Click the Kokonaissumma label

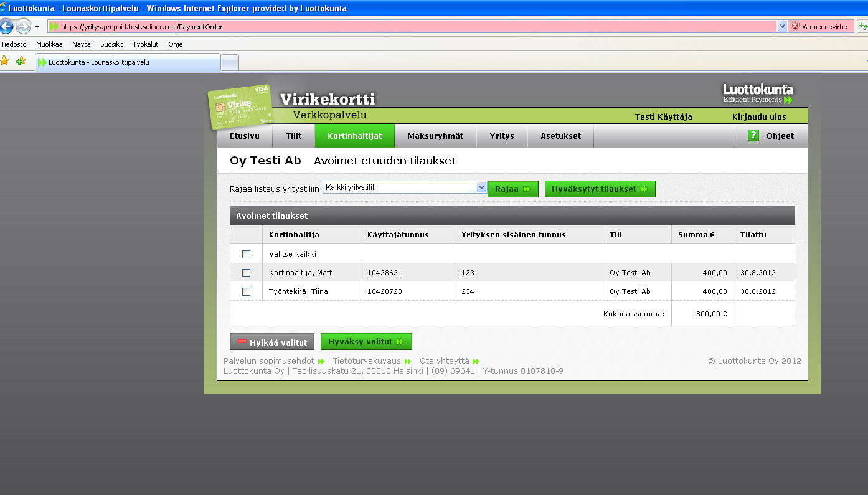(x=634, y=314)
